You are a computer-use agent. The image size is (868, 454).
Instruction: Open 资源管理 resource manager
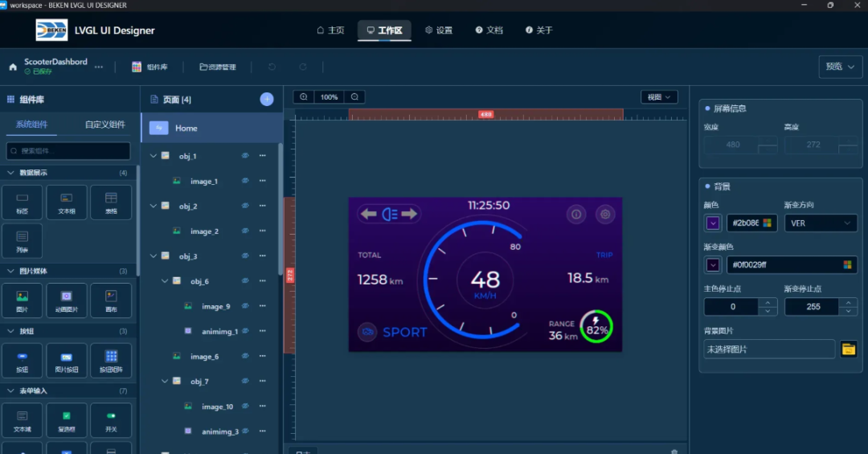(218, 67)
